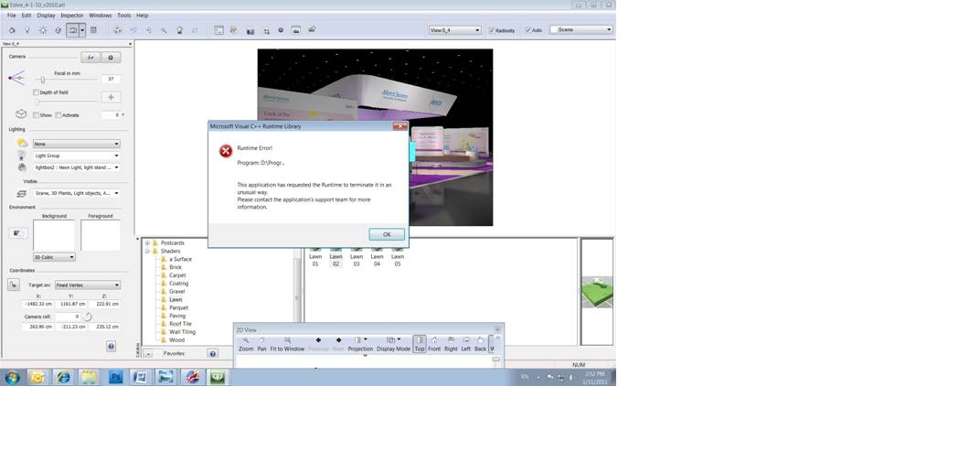Image resolution: width=980 pixels, height=451 pixels.
Task: Select the Lawn 03 shader thumbnail
Action: (357, 256)
